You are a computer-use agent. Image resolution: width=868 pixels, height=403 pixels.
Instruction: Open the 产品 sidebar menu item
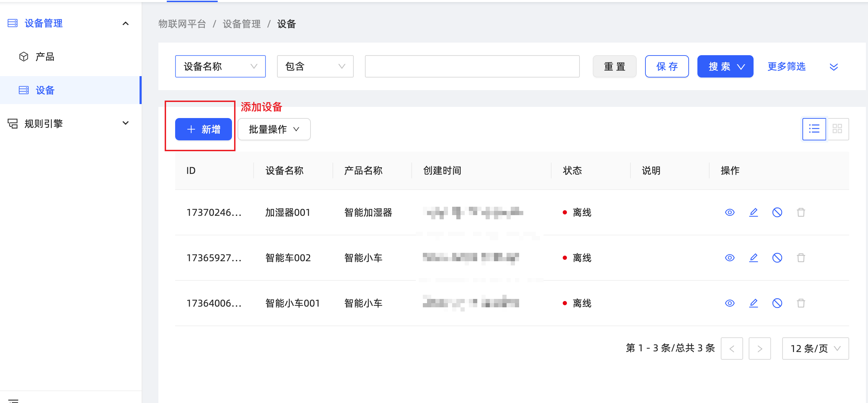(x=45, y=57)
